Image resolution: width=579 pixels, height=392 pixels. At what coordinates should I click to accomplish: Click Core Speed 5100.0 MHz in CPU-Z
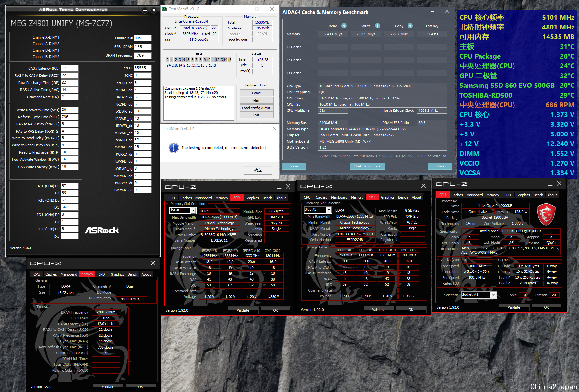pyautogui.click(x=477, y=266)
